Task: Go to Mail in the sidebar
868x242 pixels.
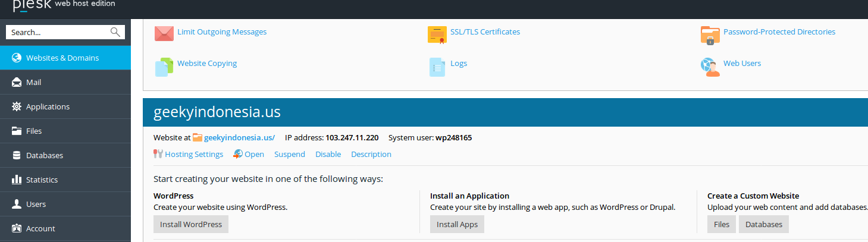Action: tap(65, 82)
